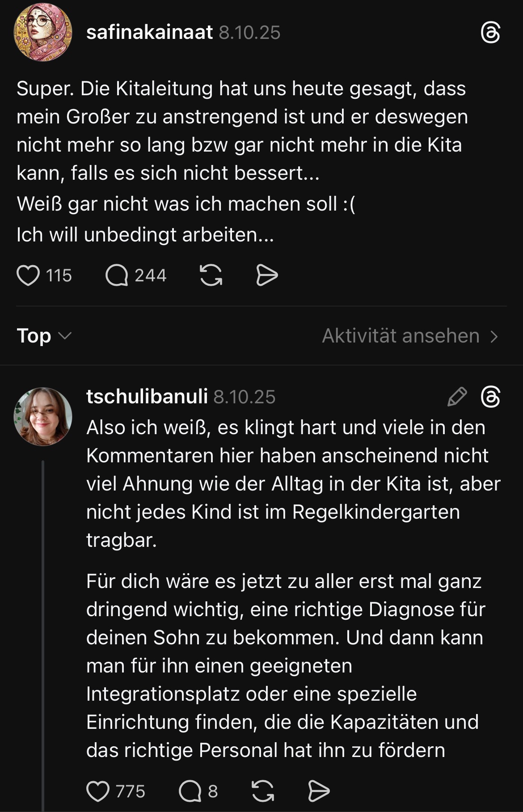This screenshot has height=812, width=523.
Task: Share the main post via send icon
Action: pos(267,275)
